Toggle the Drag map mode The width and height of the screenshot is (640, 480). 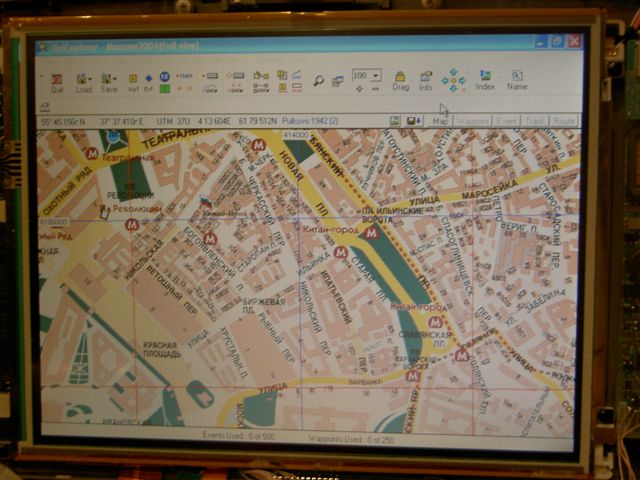pyautogui.click(x=400, y=80)
